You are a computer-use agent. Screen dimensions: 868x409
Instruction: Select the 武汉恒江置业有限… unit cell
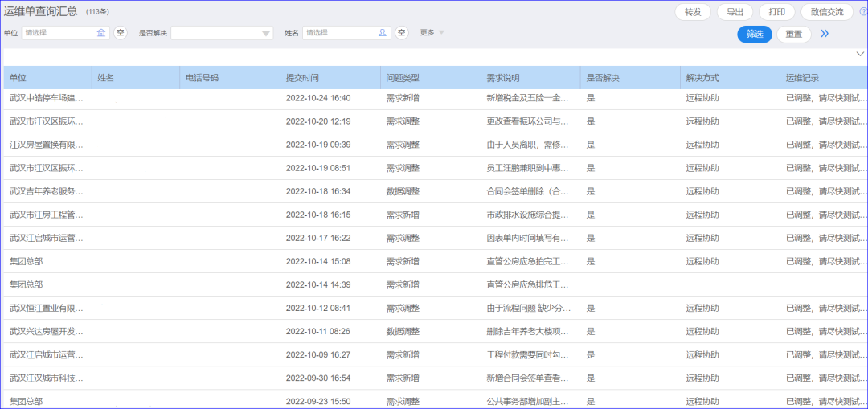[47, 308]
